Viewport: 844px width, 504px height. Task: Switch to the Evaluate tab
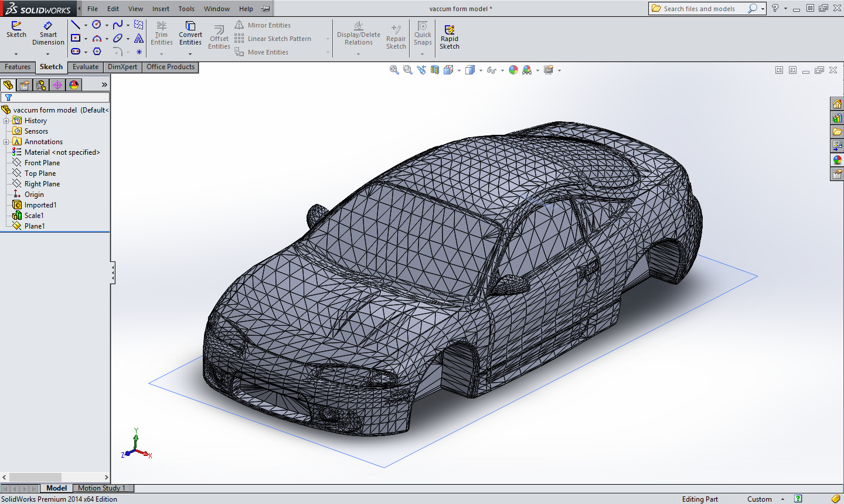point(85,67)
